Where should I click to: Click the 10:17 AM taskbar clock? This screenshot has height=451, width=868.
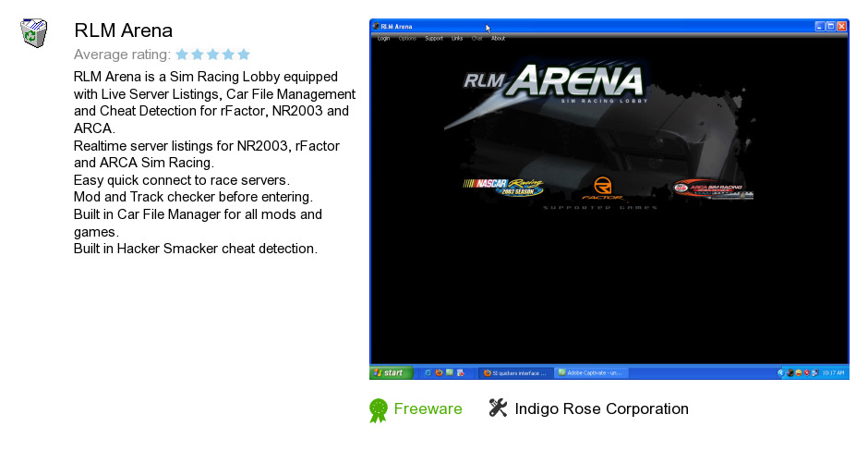coord(833,372)
